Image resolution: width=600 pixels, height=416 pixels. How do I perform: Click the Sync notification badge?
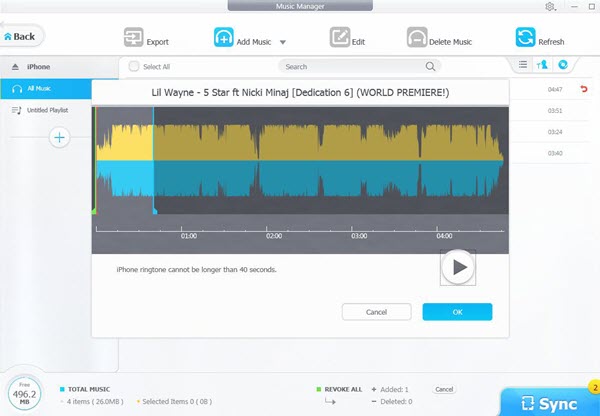click(595, 387)
